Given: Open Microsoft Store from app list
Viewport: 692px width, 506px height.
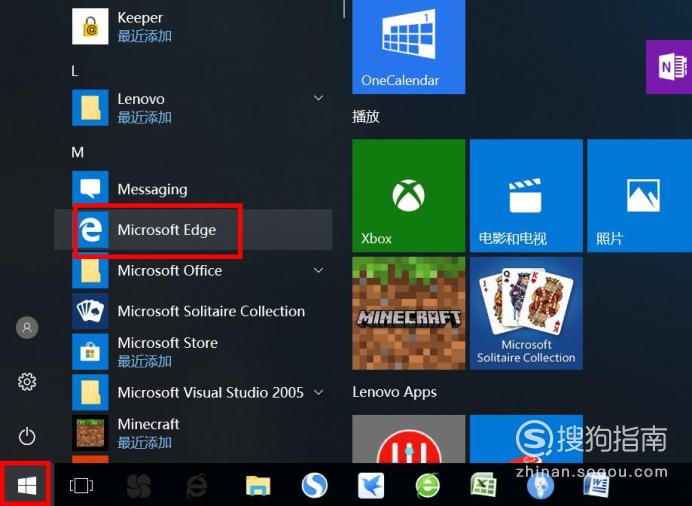Looking at the screenshot, I should (193, 351).
